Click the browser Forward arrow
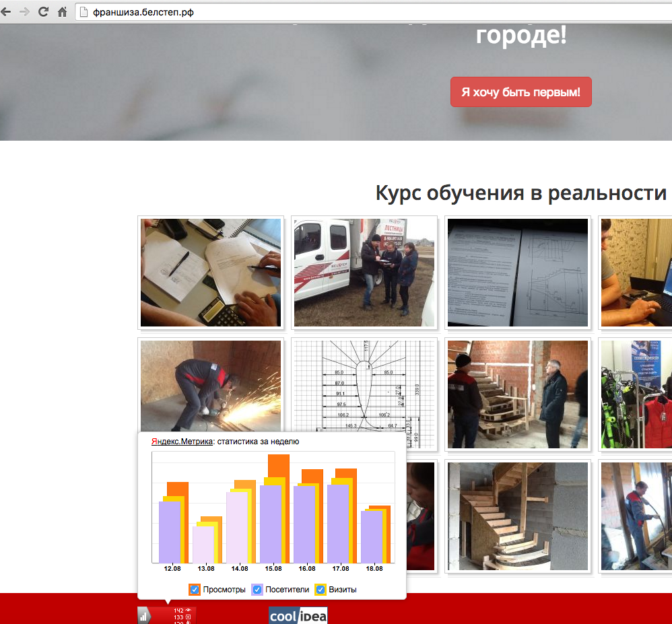Screen dimensions: 672x624 coord(24,12)
